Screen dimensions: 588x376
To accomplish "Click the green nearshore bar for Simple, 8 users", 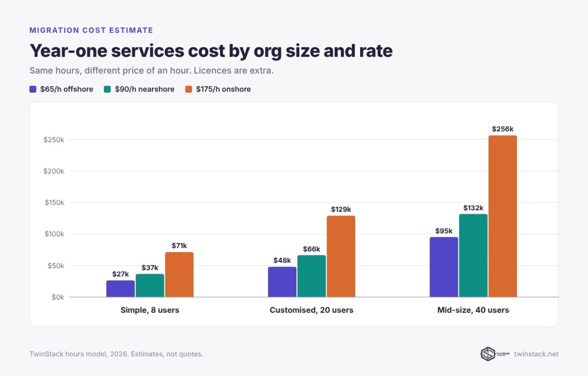I will (x=150, y=286).
